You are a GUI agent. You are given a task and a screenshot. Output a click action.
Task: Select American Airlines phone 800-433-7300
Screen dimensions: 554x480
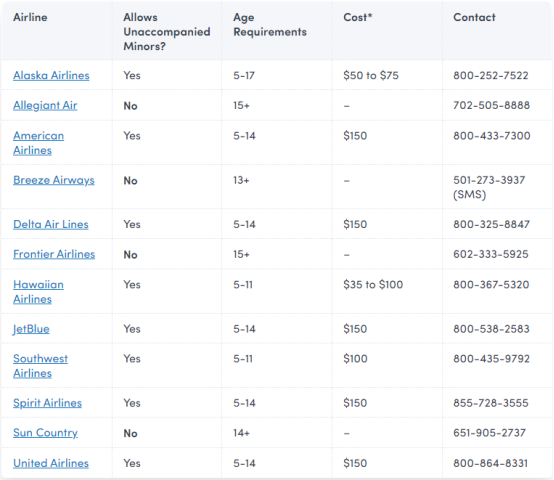(492, 136)
